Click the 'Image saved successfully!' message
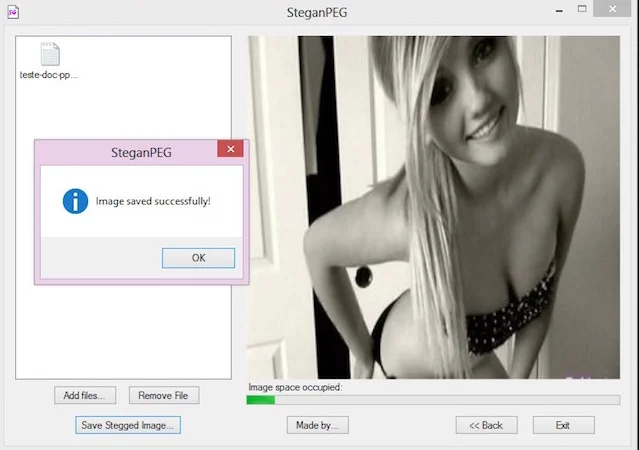This screenshot has height=450, width=639. click(x=153, y=201)
